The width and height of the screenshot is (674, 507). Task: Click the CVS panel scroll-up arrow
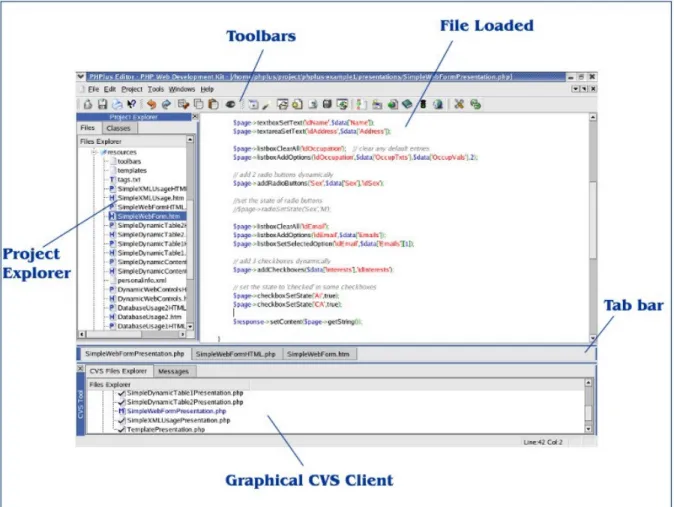click(x=588, y=382)
